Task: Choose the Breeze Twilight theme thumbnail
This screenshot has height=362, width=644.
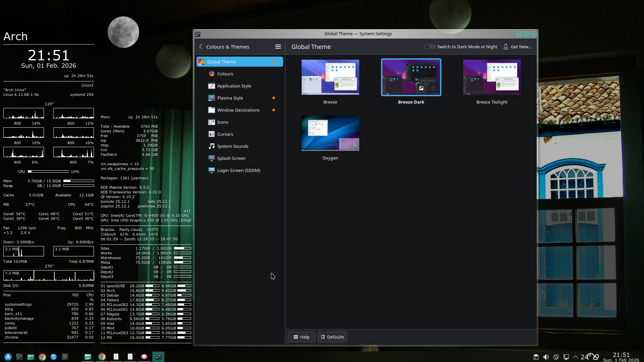Action: pos(492,77)
